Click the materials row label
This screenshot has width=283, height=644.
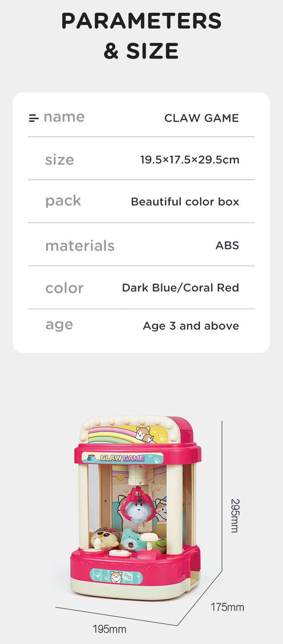pos(80,246)
